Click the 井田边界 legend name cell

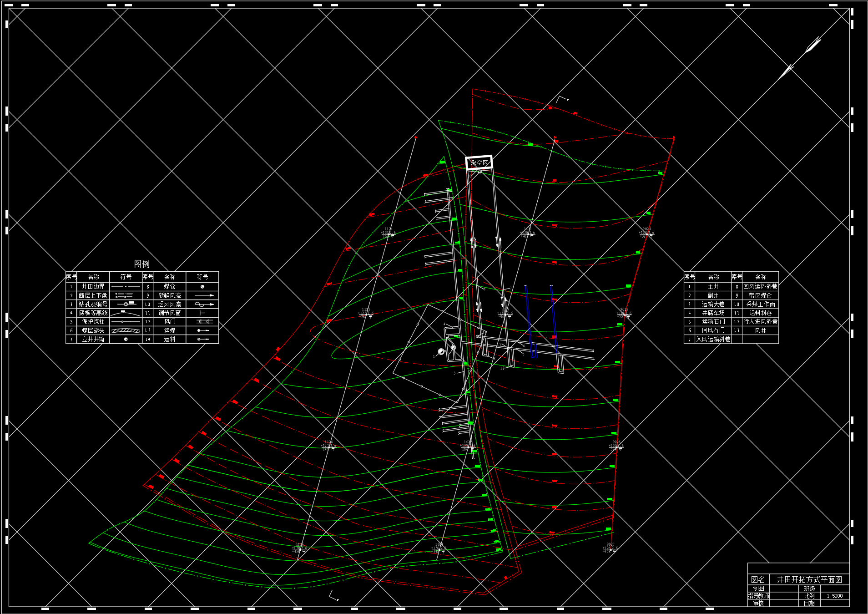(93, 287)
